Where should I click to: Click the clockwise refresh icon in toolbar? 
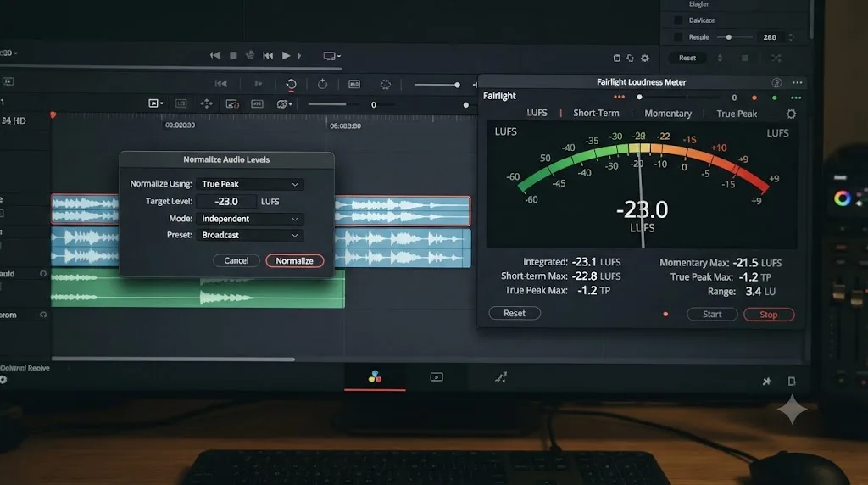point(322,84)
